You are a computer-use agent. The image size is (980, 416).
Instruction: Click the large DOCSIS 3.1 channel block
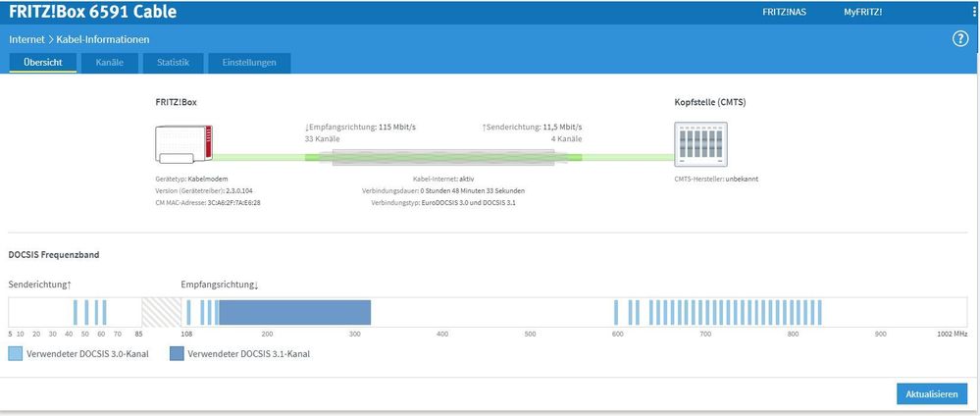[x=294, y=312]
